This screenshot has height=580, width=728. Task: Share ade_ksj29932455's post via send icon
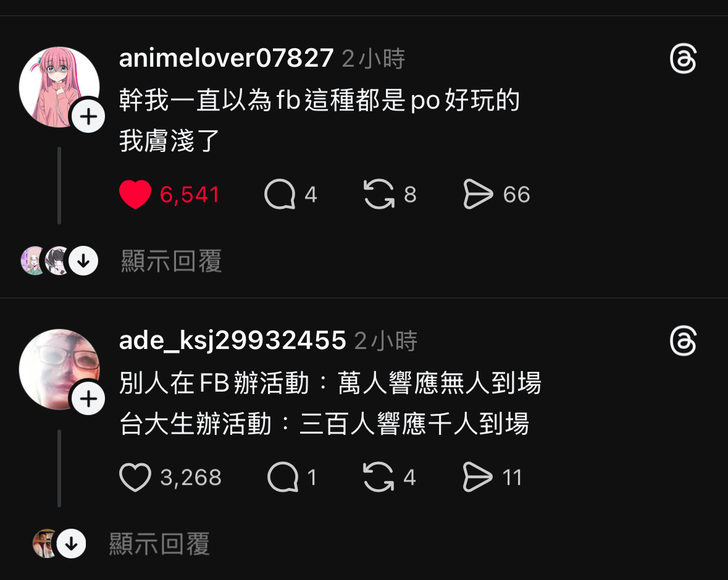477,477
